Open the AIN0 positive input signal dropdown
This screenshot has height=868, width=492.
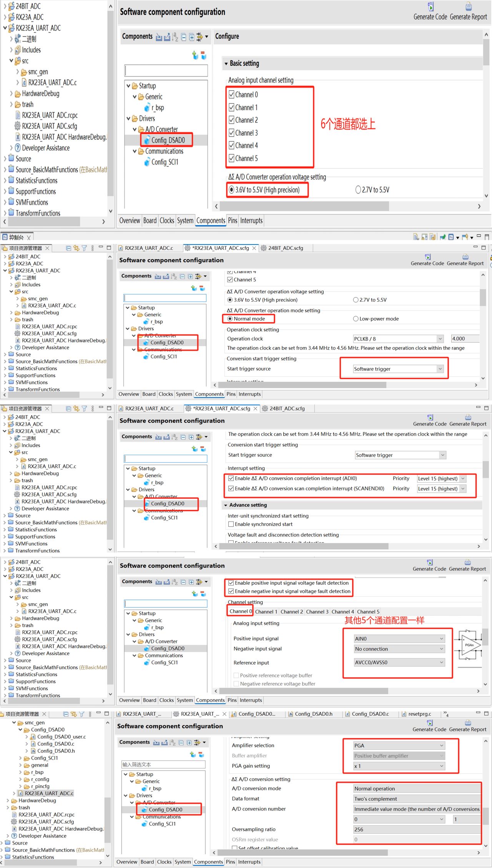(399, 639)
